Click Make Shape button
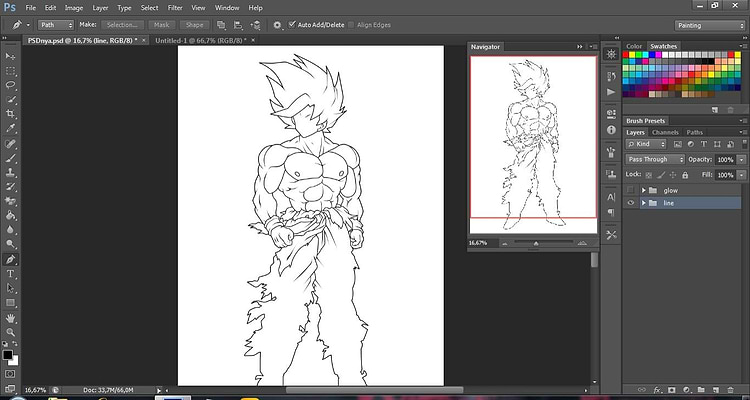The image size is (750, 400). point(194,25)
